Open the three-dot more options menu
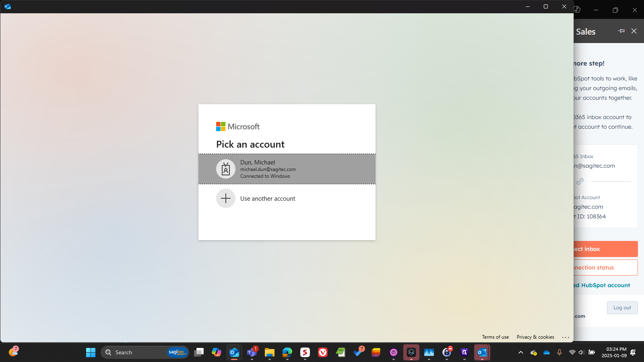644x362 pixels. 566,337
